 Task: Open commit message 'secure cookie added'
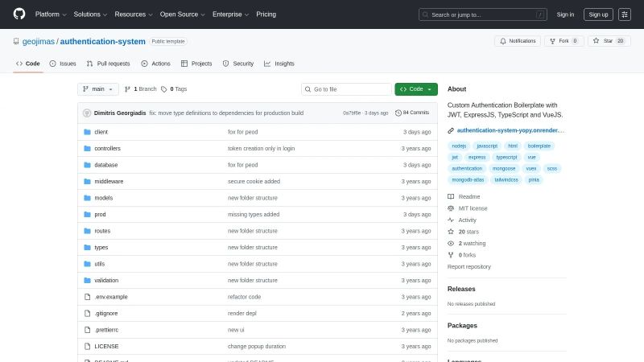coord(254,182)
